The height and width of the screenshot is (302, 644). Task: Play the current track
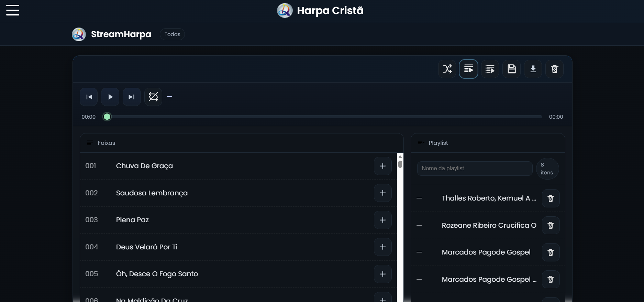click(x=110, y=97)
